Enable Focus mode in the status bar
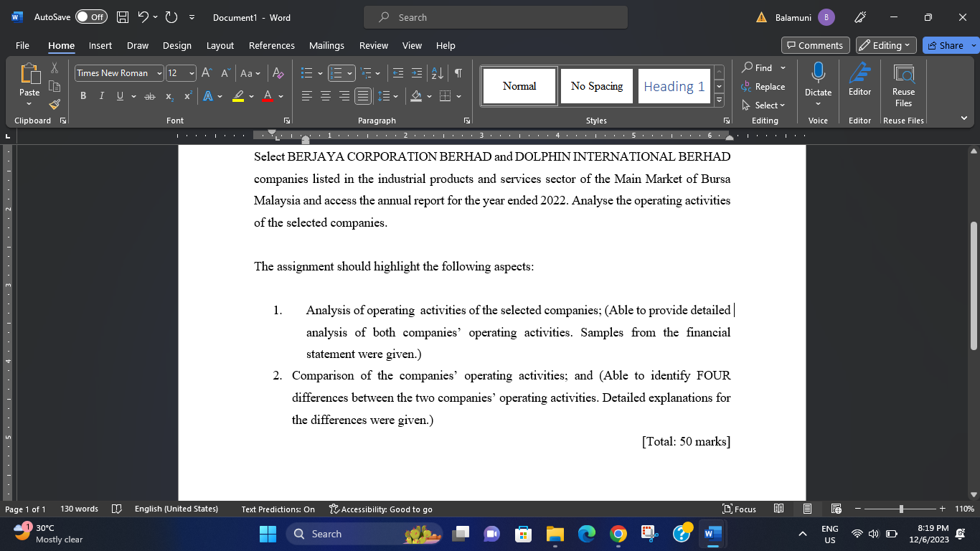 (739, 509)
